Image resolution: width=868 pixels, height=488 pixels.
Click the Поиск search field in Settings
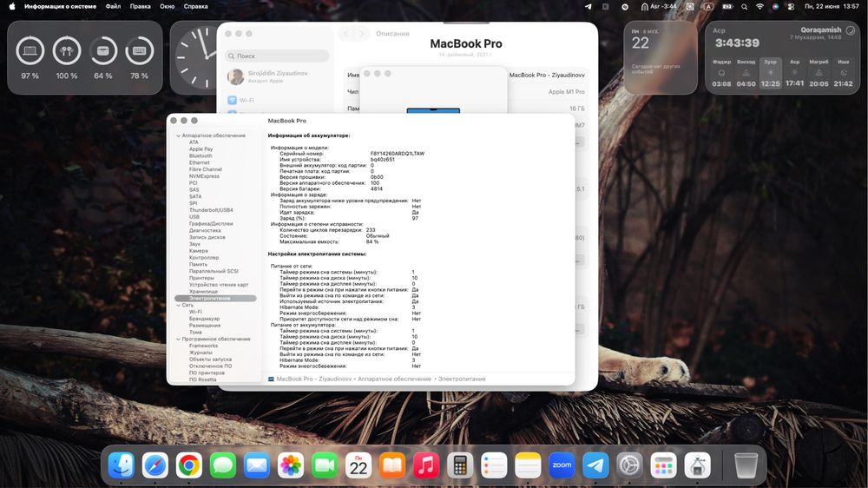(277, 56)
